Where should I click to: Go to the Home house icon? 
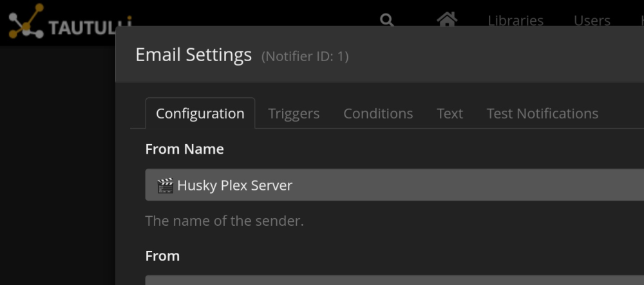447,19
